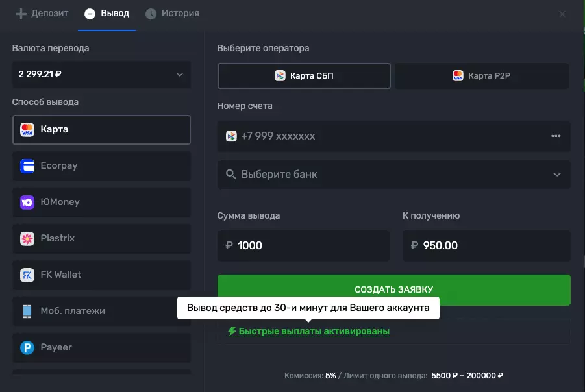
Task: Select the Карта СБП operator
Action: (303, 76)
